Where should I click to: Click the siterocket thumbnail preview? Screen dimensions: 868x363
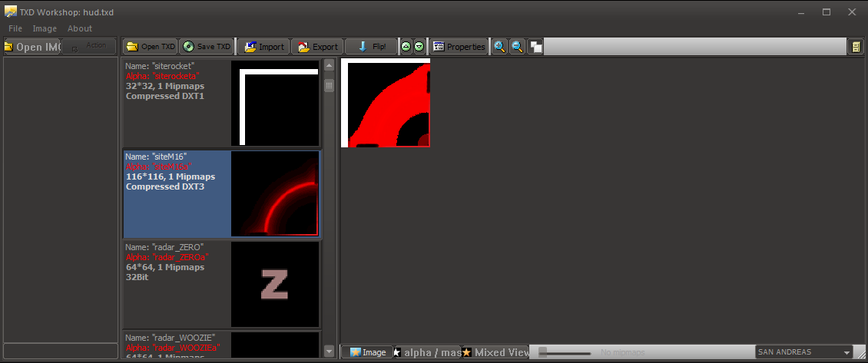pyautogui.click(x=275, y=104)
